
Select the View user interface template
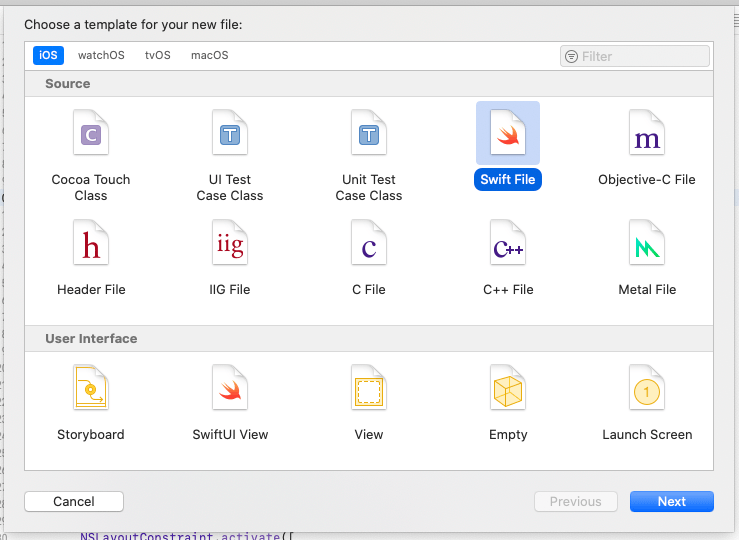[x=369, y=389]
